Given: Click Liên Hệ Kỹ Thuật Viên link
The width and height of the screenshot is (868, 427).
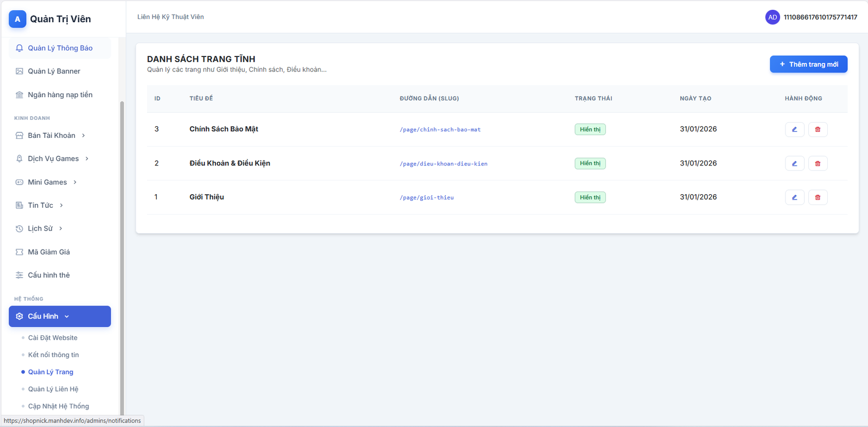Looking at the screenshot, I should point(170,17).
